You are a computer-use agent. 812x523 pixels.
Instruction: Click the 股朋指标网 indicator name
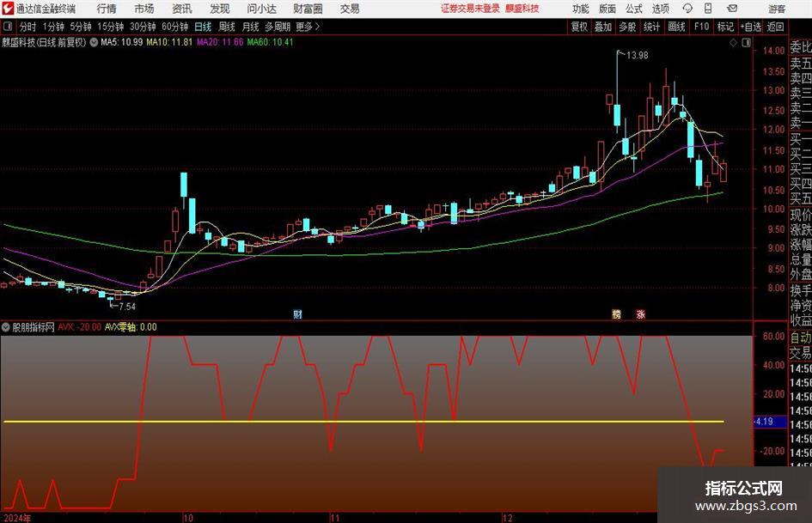point(34,327)
